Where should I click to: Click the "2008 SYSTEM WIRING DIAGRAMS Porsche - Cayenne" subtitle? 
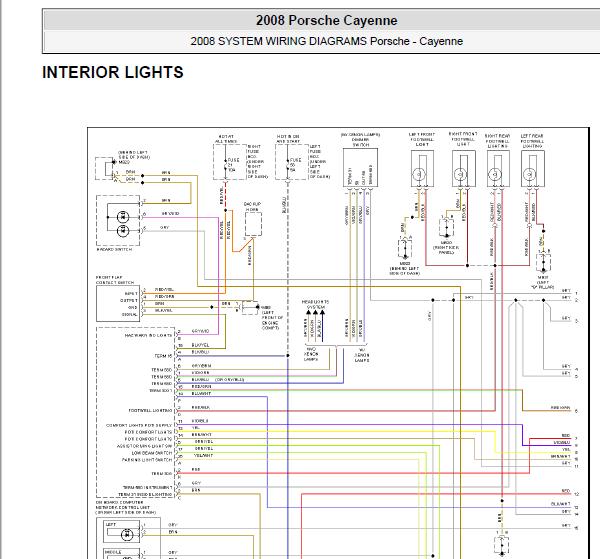[326, 41]
